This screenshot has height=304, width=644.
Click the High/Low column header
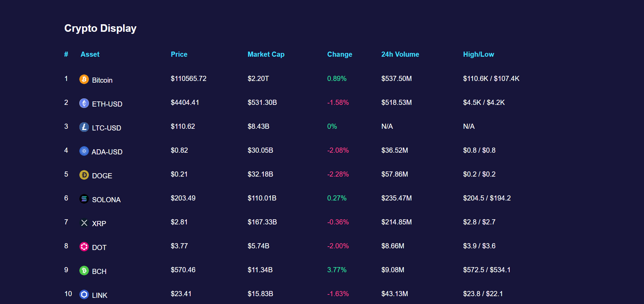[478, 54]
